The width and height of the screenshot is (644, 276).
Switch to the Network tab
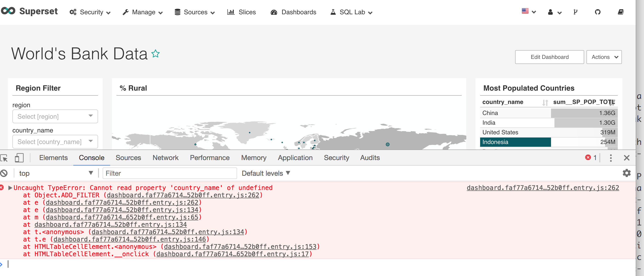coord(165,158)
